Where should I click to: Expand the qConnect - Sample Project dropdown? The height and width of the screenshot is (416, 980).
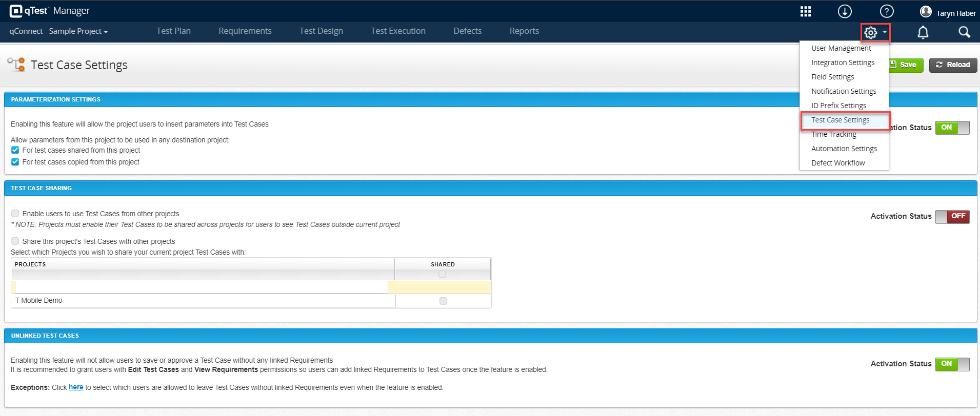(x=58, y=31)
